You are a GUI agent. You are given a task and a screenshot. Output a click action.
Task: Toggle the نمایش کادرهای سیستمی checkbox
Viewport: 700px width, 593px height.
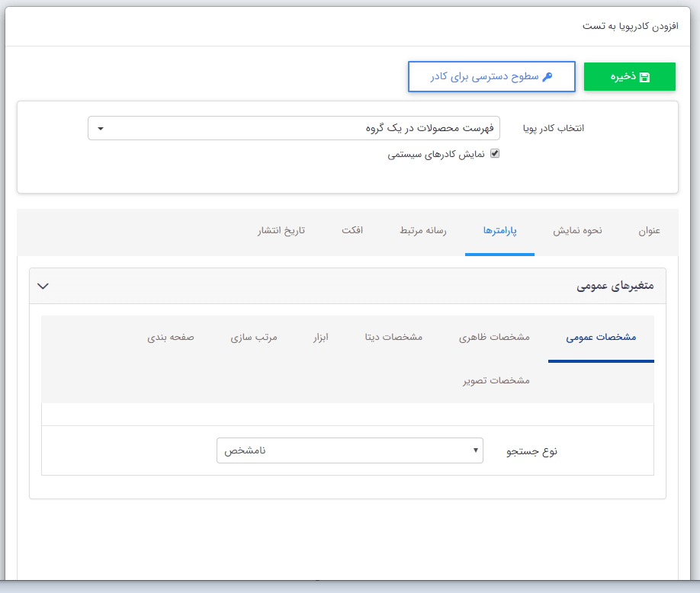click(x=496, y=153)
